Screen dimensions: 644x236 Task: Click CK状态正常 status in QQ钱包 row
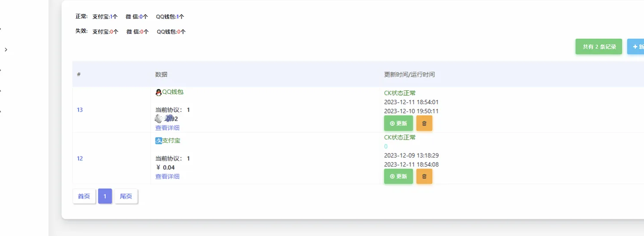tap(400, 93)
